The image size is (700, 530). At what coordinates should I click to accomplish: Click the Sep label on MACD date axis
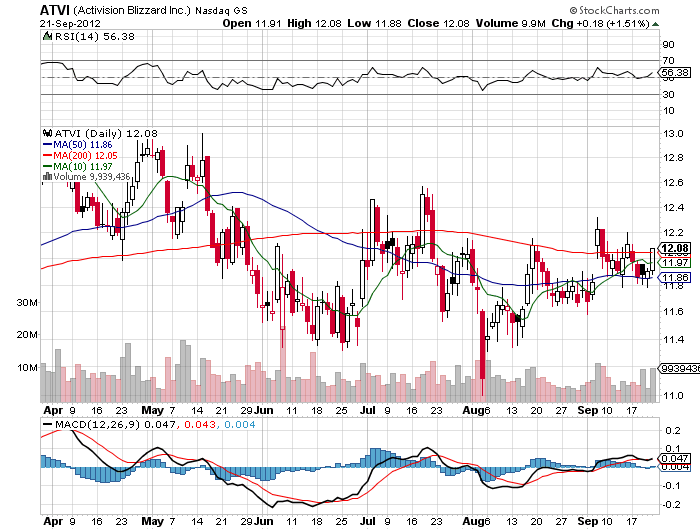588,521
